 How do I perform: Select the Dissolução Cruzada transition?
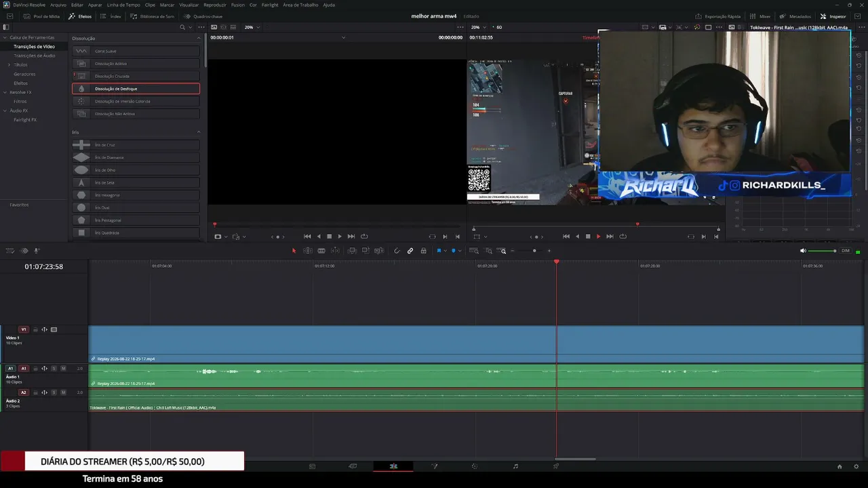click(x=136, y=76)
